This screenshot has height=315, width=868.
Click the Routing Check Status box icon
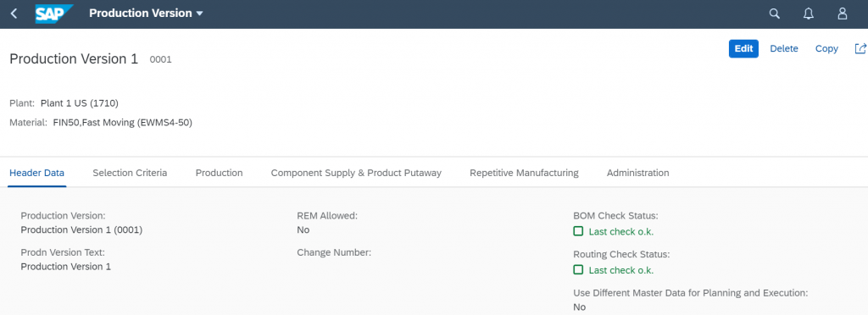point(578,269)
